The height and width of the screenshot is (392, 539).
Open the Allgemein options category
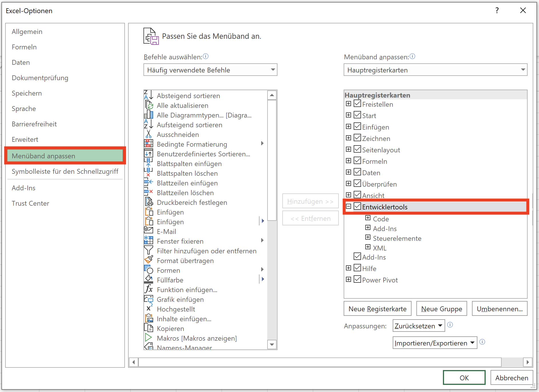click(65, 32)
